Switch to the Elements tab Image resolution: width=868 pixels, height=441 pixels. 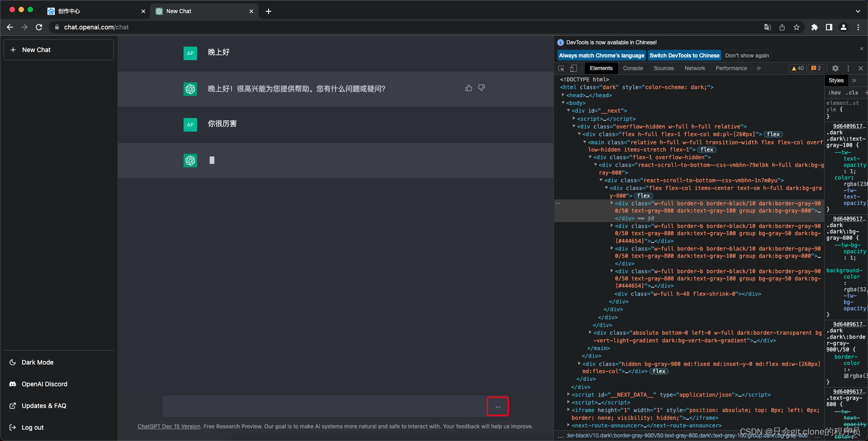(601, 68)
